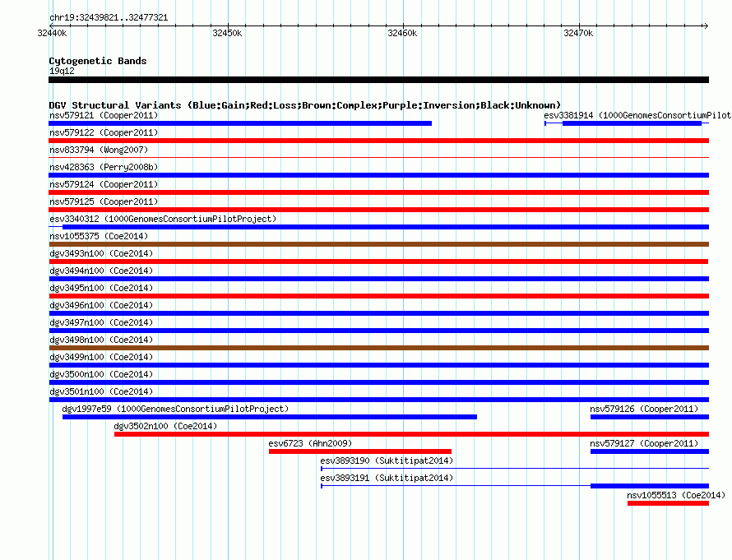The width and height of the screenshot is (732, 560).
Task: Click the esv3381914 variant label
Action: tap(637, 115)
